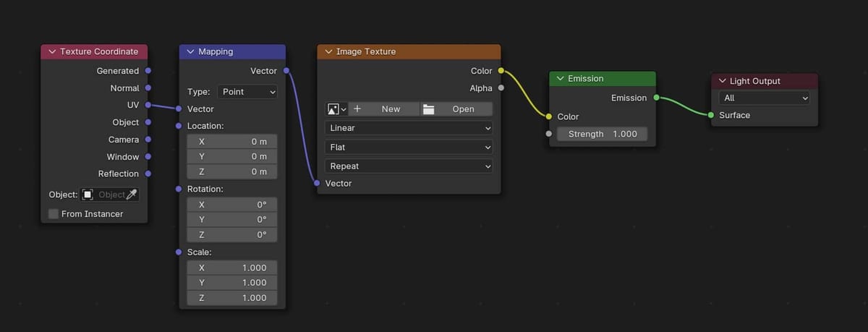868x332 pixels.
Task: Collapse the Mapping node
Action: tap(190, 52)
